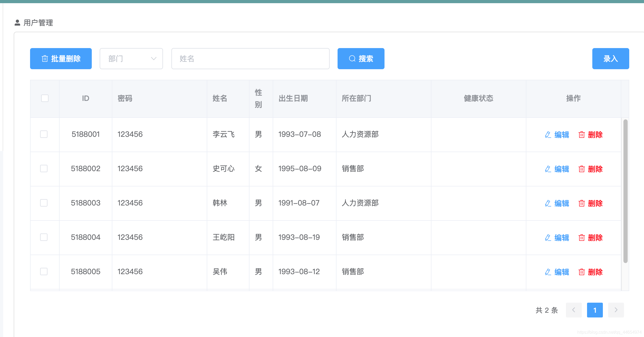The height and width of the screenshot is (337, 644).
Task: Go to next page with right chevron
Action: [x=616, y=310]
